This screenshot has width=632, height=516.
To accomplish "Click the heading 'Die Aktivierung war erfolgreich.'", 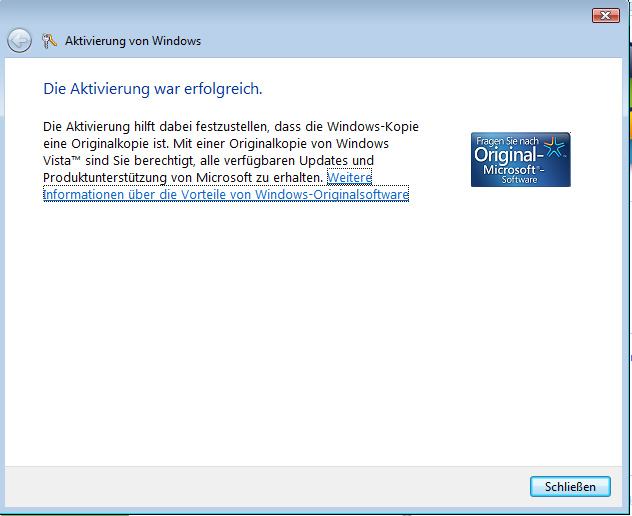I will (x=153, y=89).
